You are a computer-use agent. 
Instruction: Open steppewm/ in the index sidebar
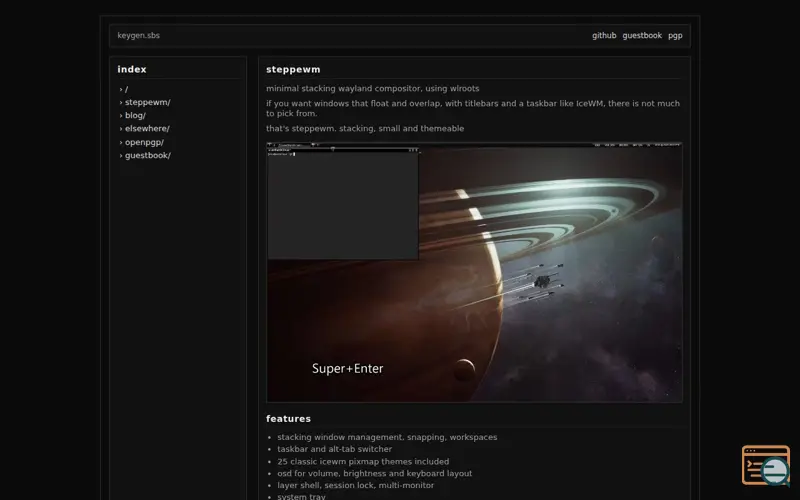tap(147, 103)
